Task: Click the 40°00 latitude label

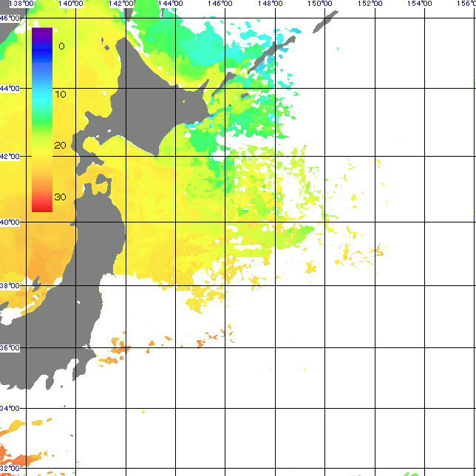Action: pos(10,222)
